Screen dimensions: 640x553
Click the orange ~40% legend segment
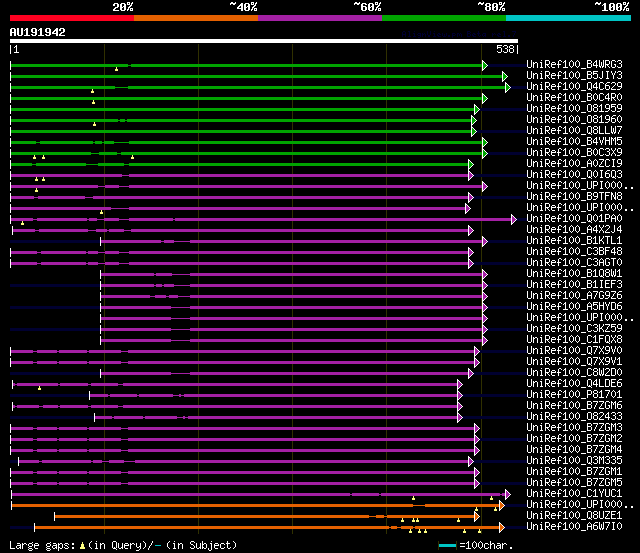coord(196,18)
